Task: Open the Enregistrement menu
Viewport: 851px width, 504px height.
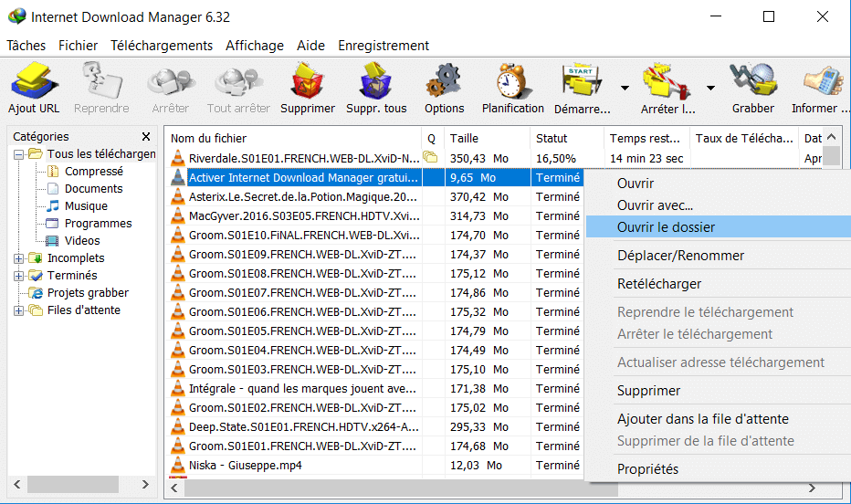Action: [x=383, y=46]
